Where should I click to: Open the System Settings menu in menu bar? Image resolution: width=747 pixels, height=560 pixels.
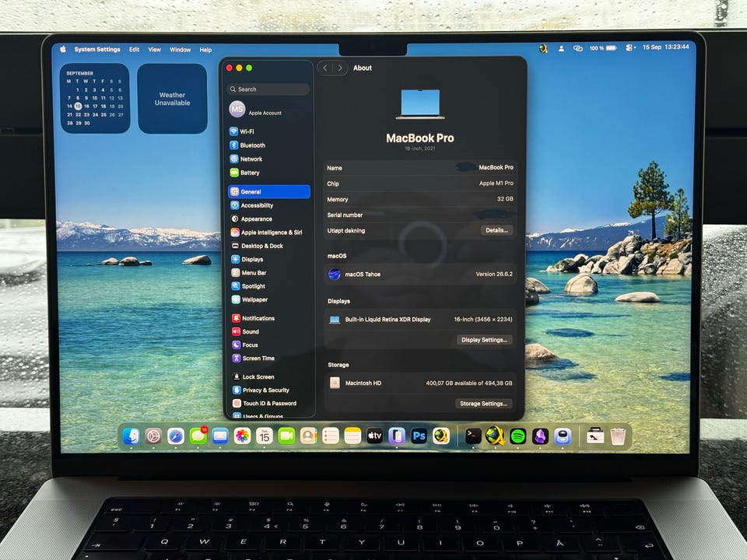click(x=97, y=49)
